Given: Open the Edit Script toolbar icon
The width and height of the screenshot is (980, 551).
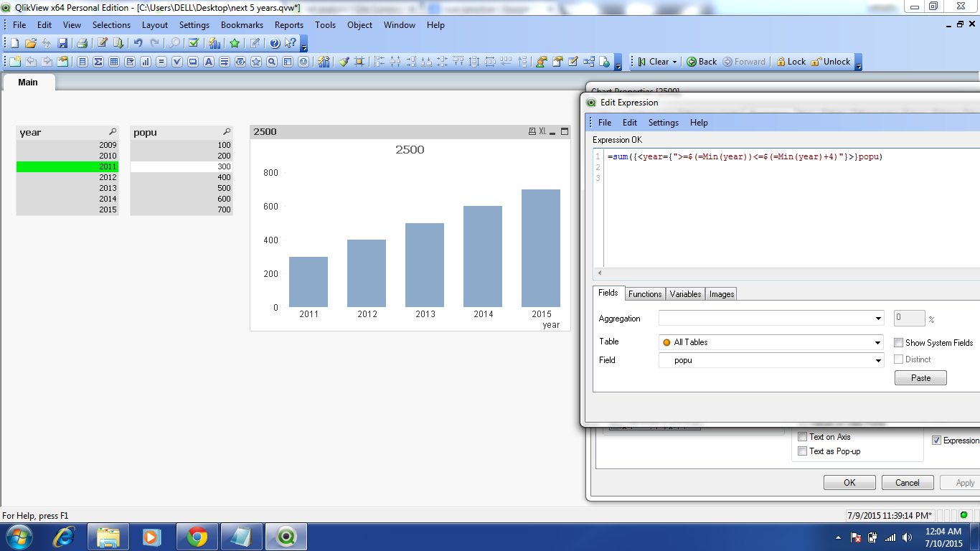Looking at the screenshot, I should [103, 43].
